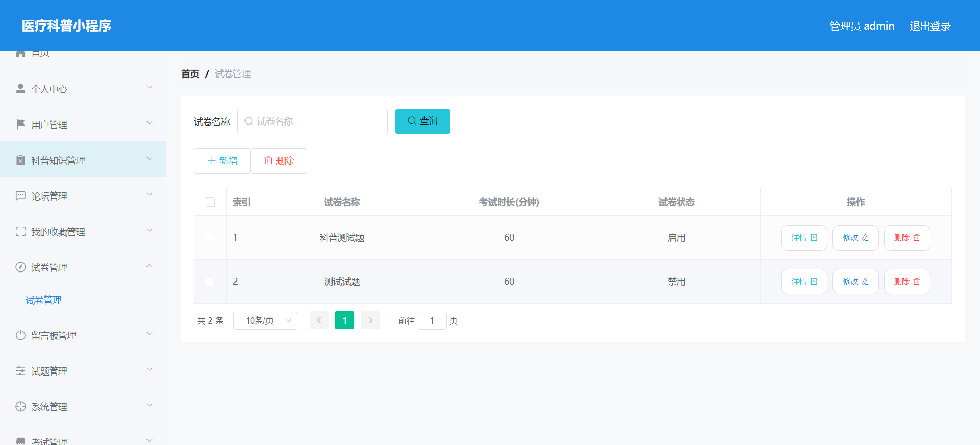
Task: Click the 新增 button
Action: (222, 161)
